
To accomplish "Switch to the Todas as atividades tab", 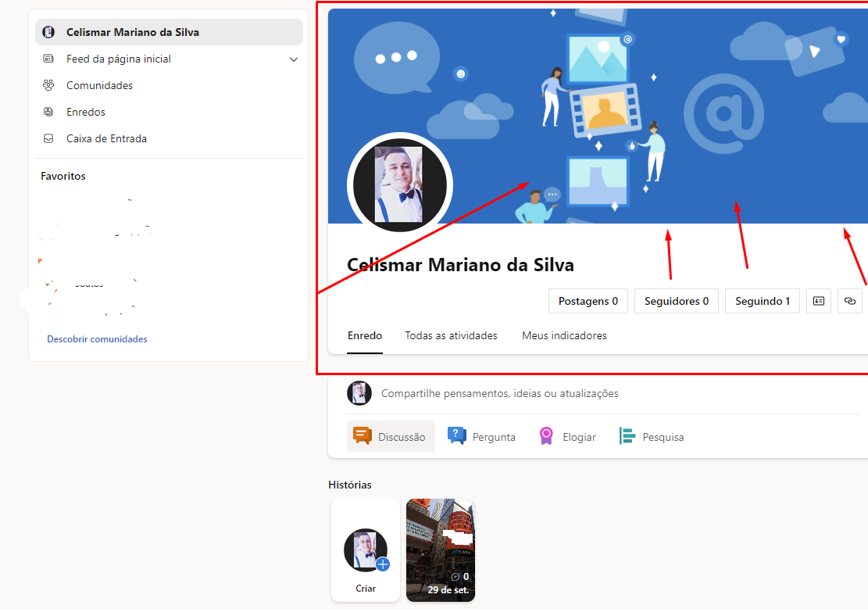I will click(451, 335).
